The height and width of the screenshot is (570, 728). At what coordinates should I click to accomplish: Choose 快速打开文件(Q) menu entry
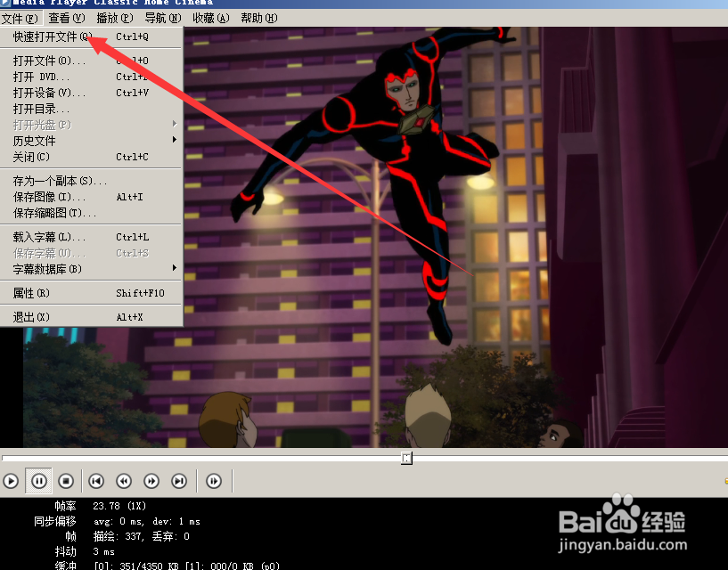[x=91, y=37]
